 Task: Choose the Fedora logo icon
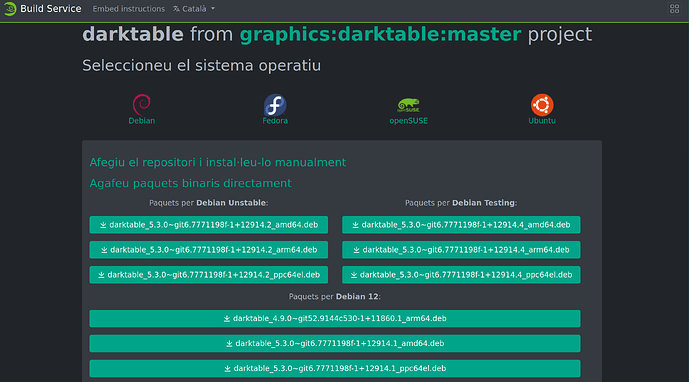(x=275, y=105)
